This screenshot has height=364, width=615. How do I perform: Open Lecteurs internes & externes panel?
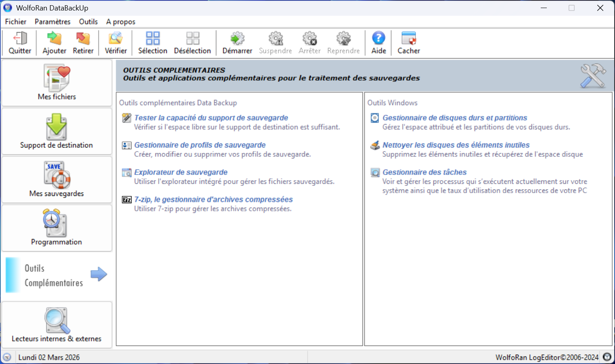tap(57, 325)
